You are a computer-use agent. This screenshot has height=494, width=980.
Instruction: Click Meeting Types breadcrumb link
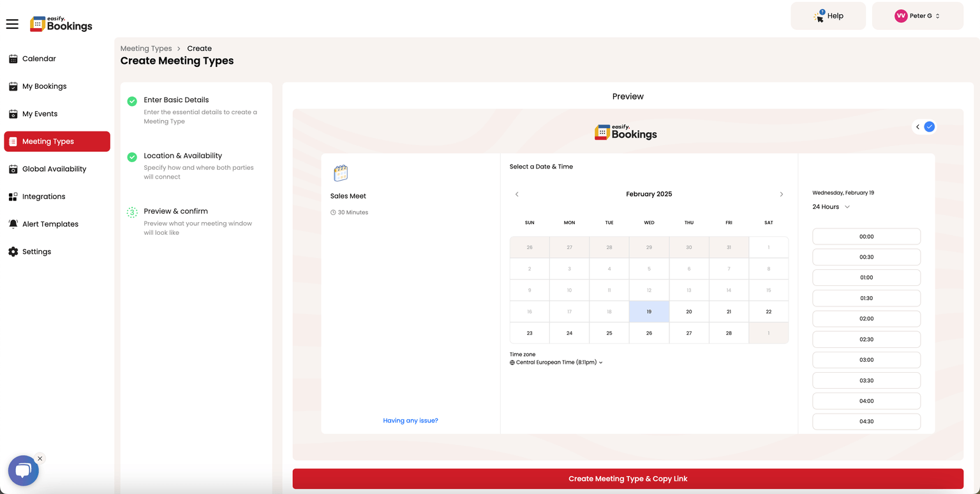click(146, 49)
